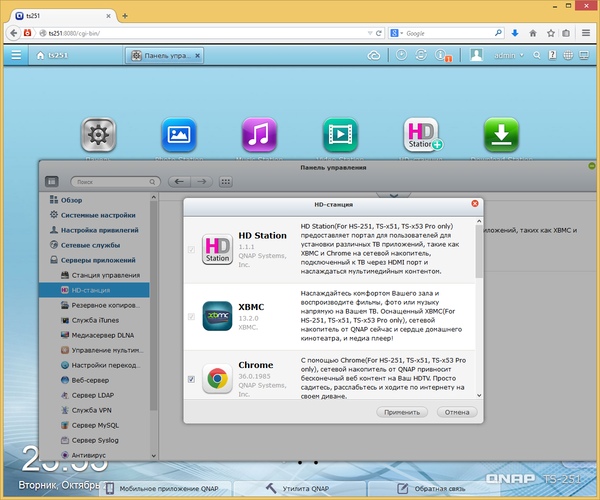Launch HD Station desktop icon
Image resolution: width=600 pixels, height=500 pixels.
422,135
